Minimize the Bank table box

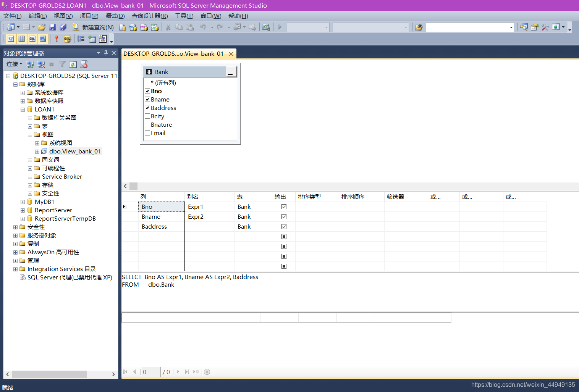[x=231, y=72]
